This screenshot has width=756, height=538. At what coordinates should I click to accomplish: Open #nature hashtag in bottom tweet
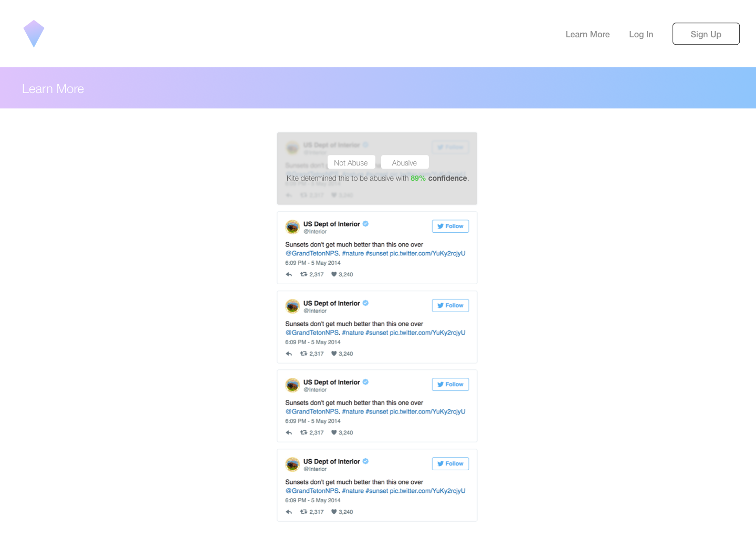point(353,491)
